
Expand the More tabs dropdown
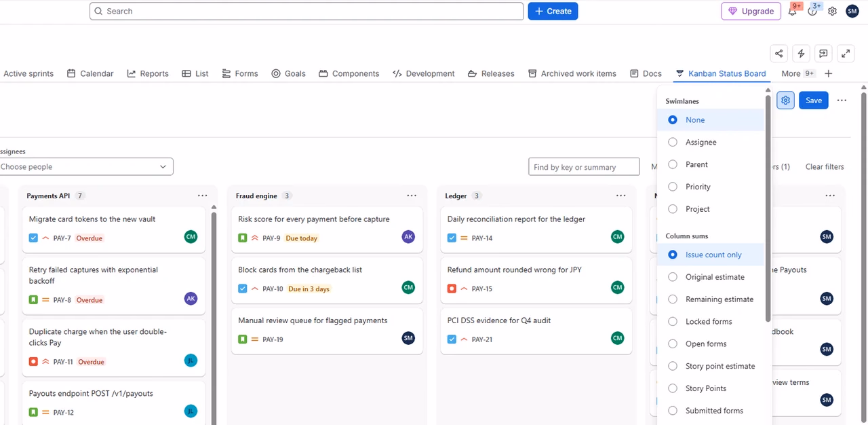tap(798, 73)
